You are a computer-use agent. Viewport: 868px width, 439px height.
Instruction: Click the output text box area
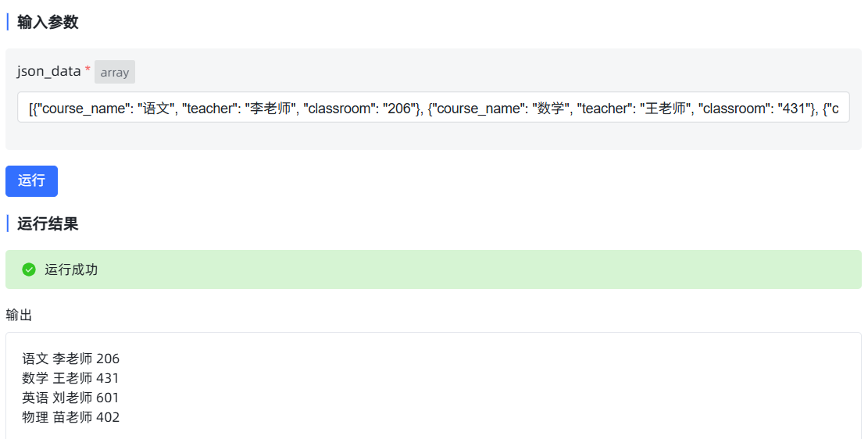[434, 386]
